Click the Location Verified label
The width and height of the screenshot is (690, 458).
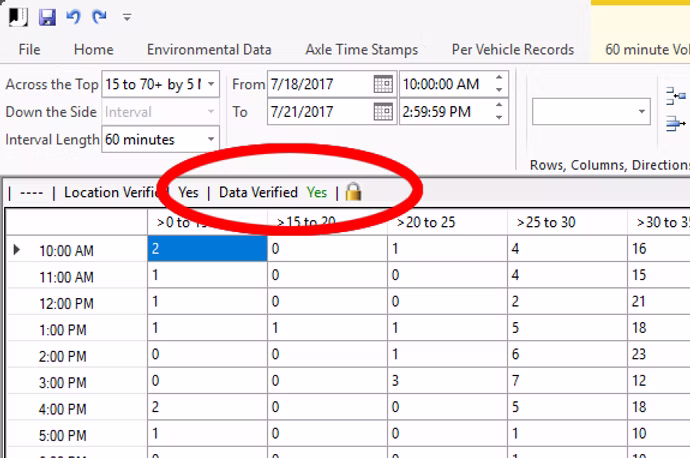tap(115, 192)
